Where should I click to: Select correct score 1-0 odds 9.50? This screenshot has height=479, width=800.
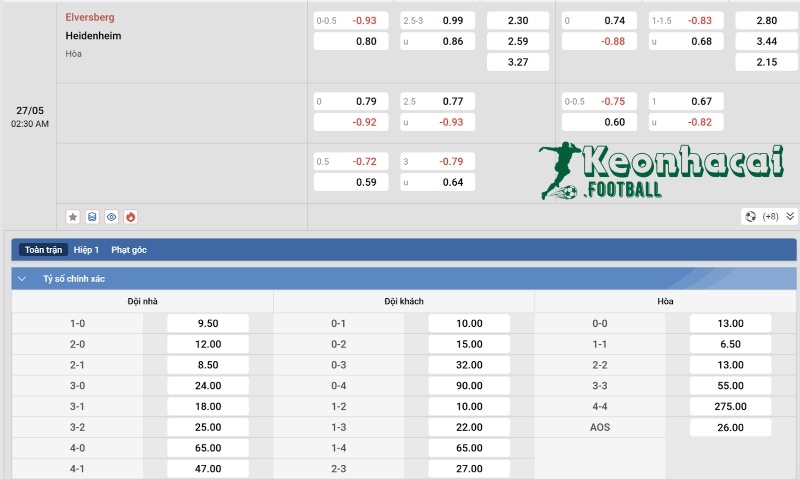click(208, 323)
